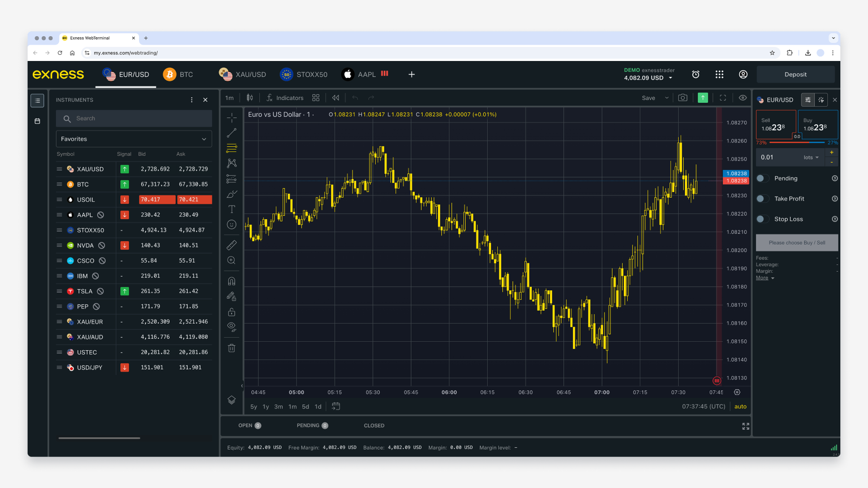The image size is (868, 488).
Task: Enable the Stop Loss switch
Action: pos(762,219)
